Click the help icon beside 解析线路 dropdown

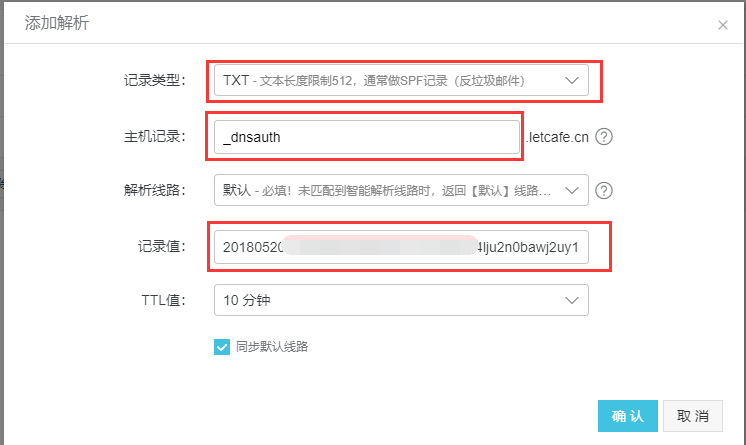[x=604, y=191]
